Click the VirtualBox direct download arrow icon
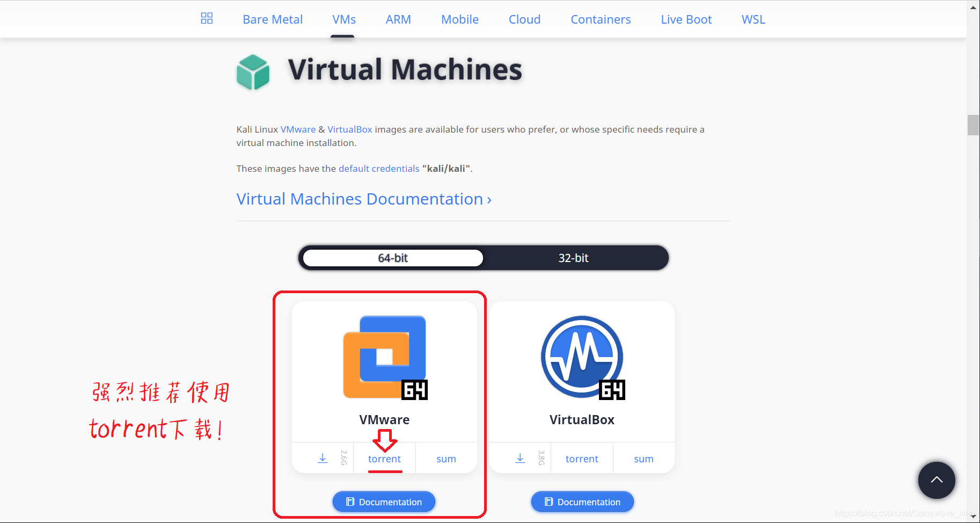This screenshot has height=523, width=980. pos(520,458)
